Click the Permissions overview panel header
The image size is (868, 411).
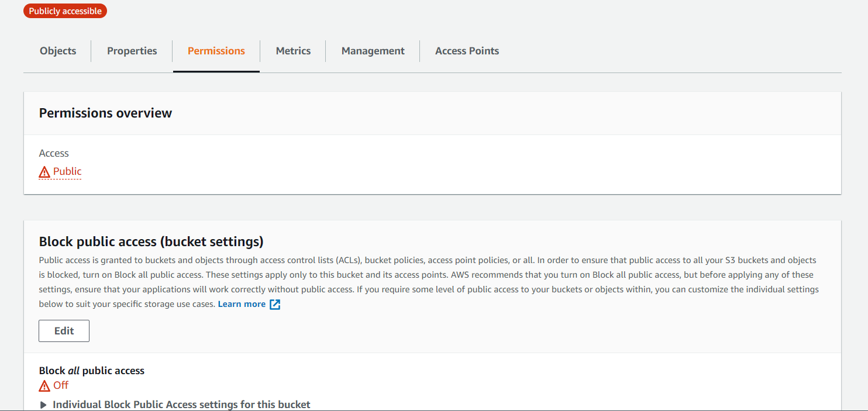(x=105, y=112)
